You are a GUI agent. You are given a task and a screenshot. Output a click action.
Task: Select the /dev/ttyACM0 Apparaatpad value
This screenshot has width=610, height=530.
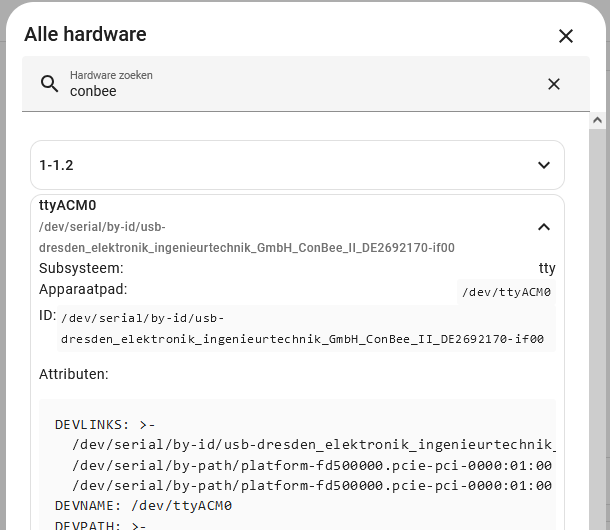point(506,292)
